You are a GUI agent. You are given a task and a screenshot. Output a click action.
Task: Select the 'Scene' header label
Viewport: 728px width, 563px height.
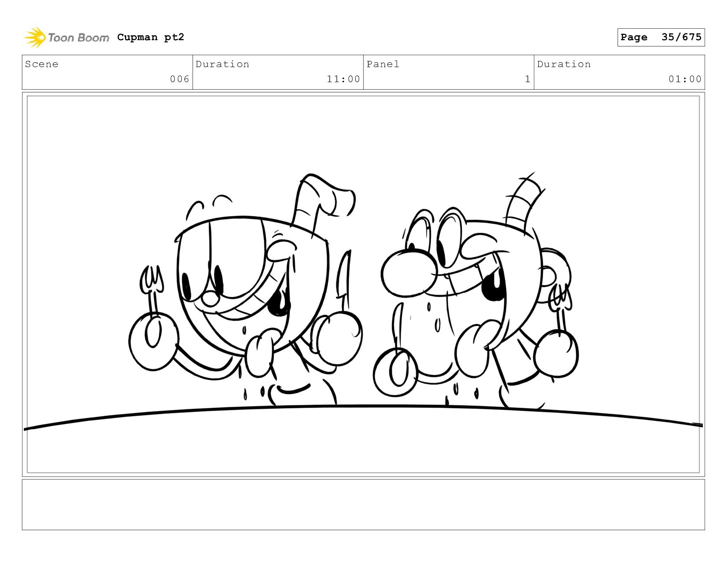[41, 64]
